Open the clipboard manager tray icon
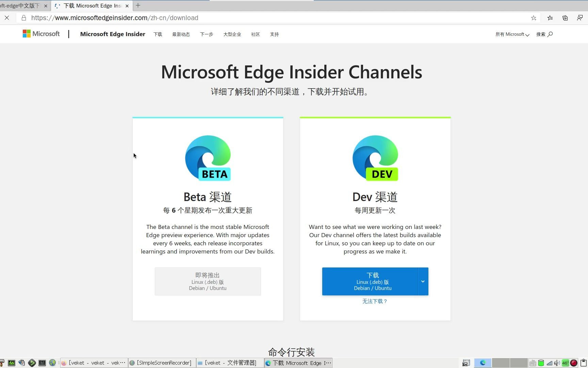This screenshot has height=368, width=588. tap(583, 363)
